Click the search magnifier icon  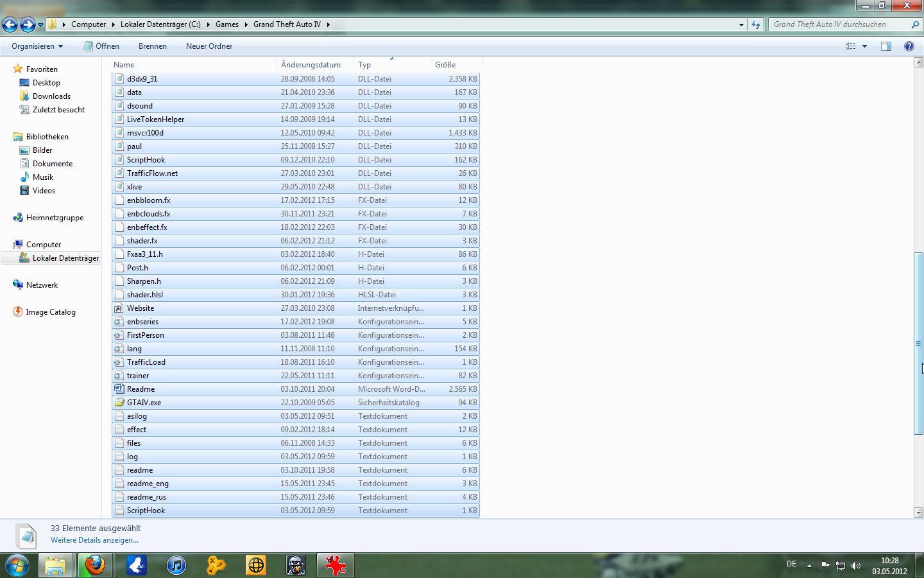coord(915,24)
